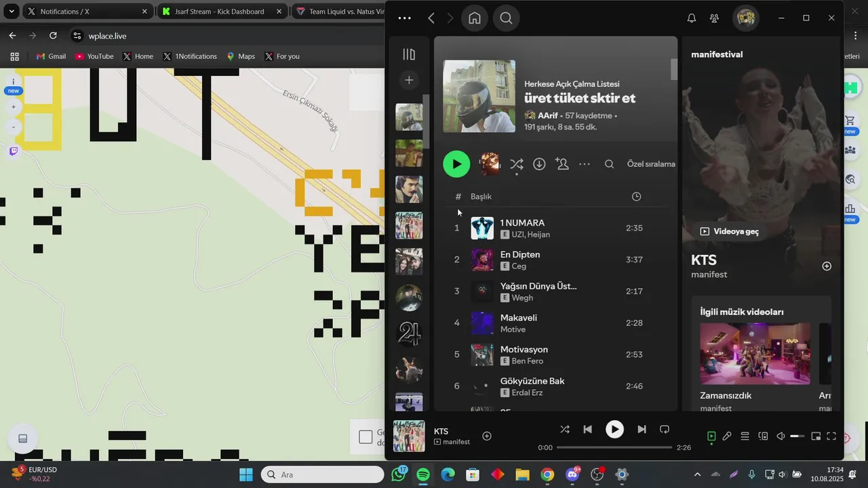Toggle repeat mode in player bar
Viewport: 868px width, 488px height.
click(x=665, y=429)
